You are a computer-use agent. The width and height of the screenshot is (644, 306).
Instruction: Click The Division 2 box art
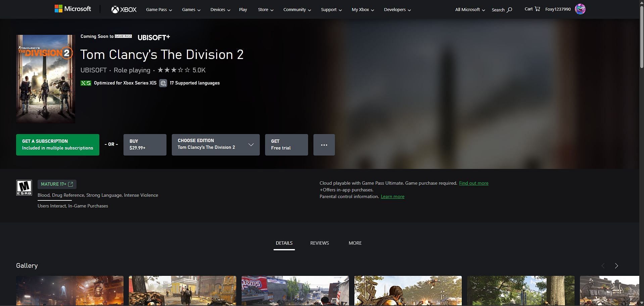[46, 79]
